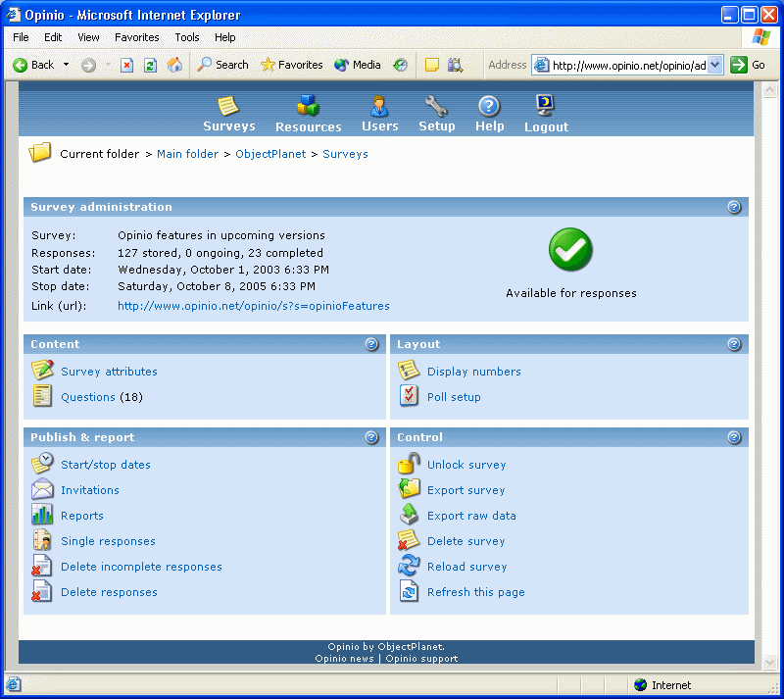Open help for Publish & report panel

371,437
